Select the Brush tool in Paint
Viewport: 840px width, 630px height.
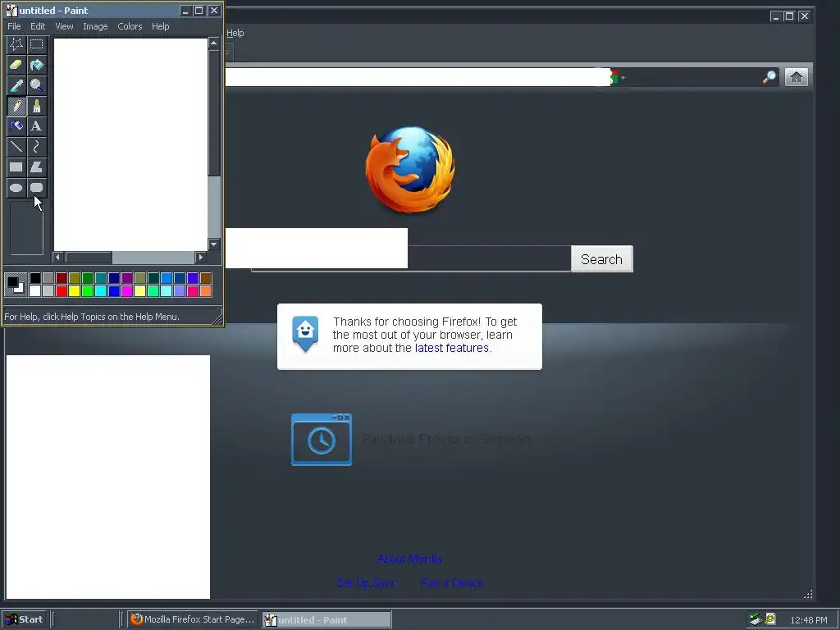(x=36, y=106)
